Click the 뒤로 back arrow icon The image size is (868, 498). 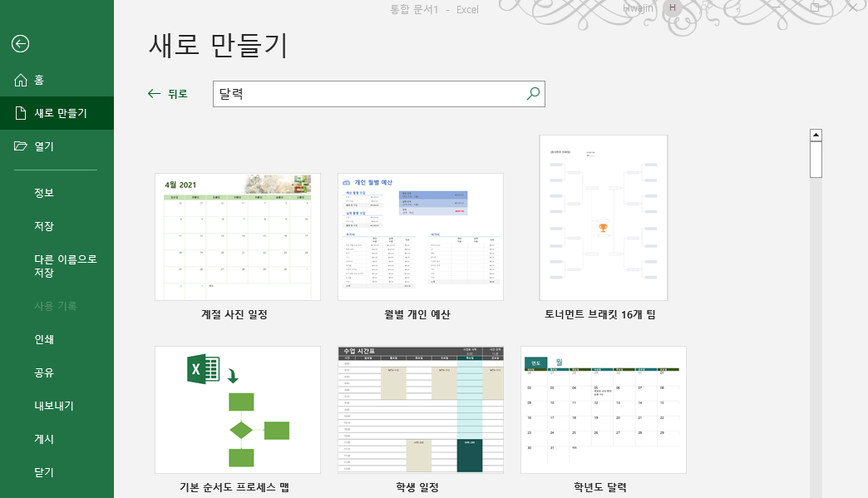152,94
